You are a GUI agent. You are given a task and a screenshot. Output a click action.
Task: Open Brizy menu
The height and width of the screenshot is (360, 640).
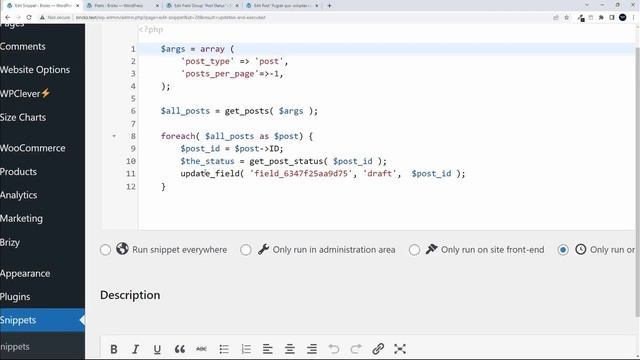10,242
